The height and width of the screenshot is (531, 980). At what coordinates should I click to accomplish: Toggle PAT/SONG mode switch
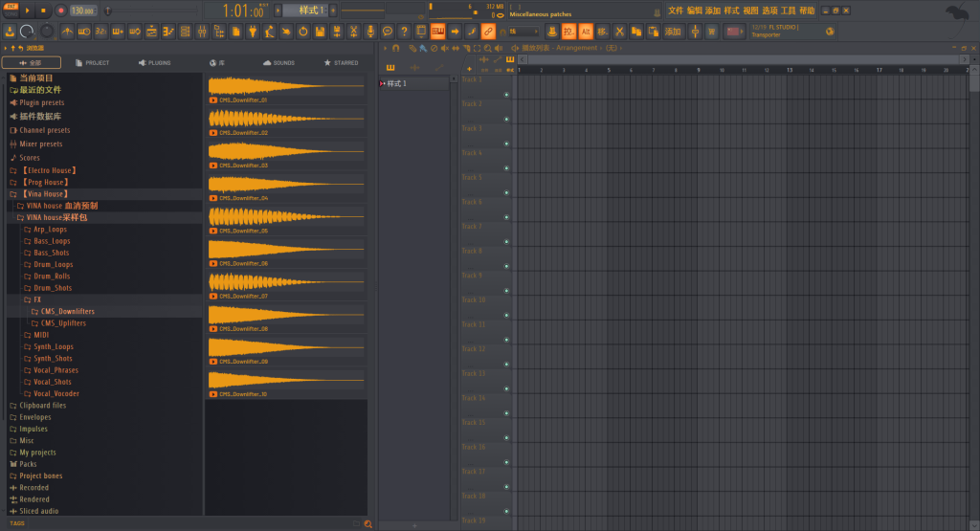(11, 10)
